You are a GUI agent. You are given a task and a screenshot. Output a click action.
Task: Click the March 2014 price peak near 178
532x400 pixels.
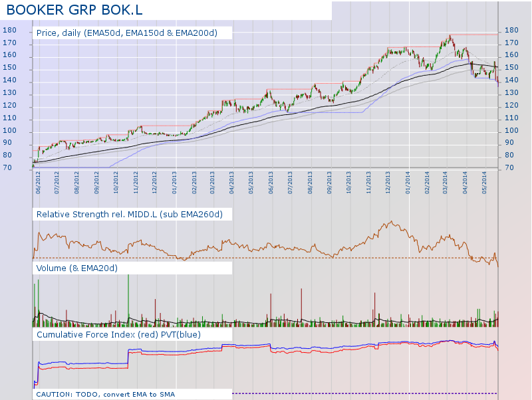pos(450,36)
